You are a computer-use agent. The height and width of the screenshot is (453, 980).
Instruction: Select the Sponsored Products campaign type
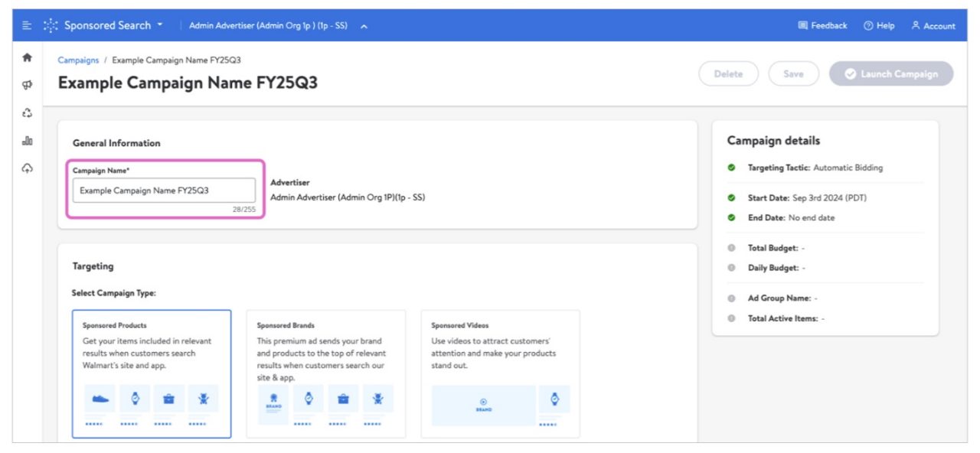[152, 373]
